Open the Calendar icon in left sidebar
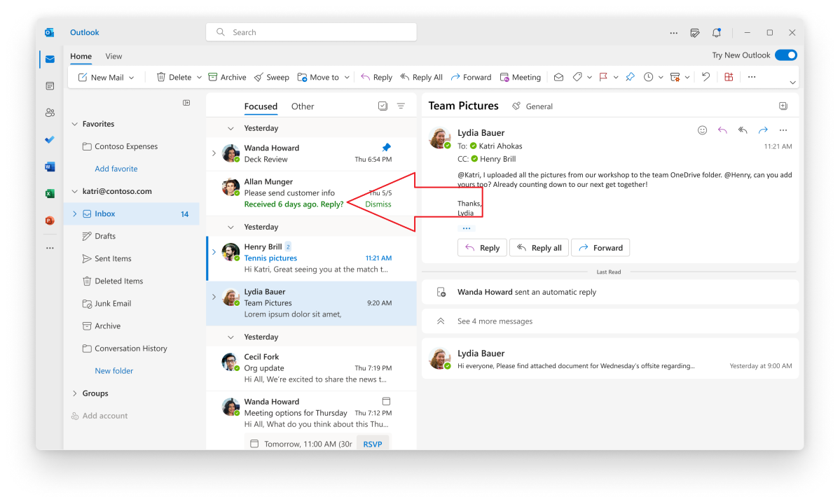840x504 pixels. 50,85
